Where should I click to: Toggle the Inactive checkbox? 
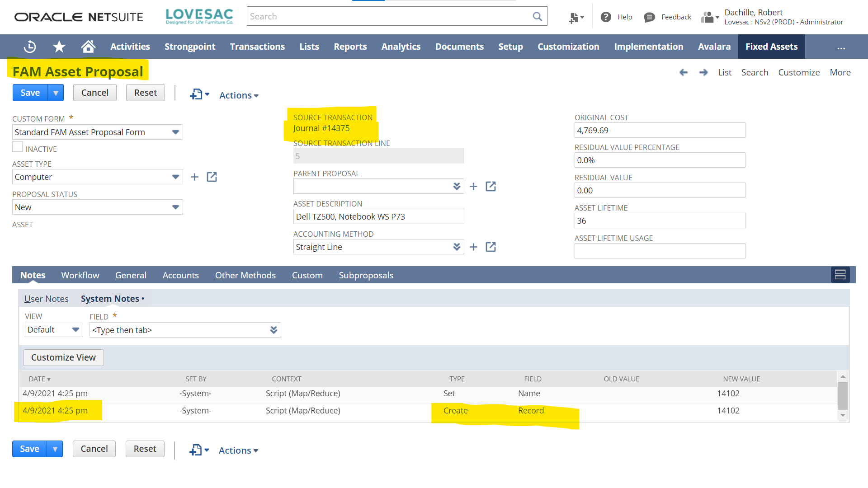[18, 147]
